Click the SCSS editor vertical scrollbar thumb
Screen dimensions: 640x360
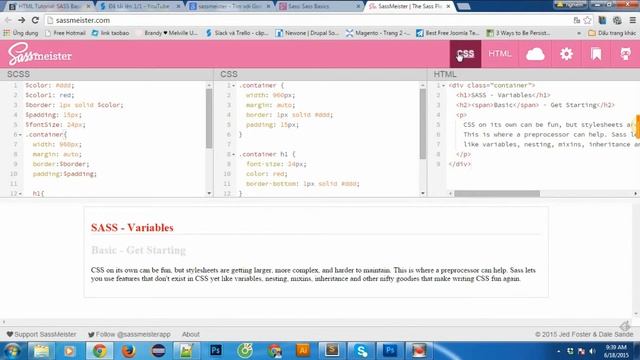(209, 118)
